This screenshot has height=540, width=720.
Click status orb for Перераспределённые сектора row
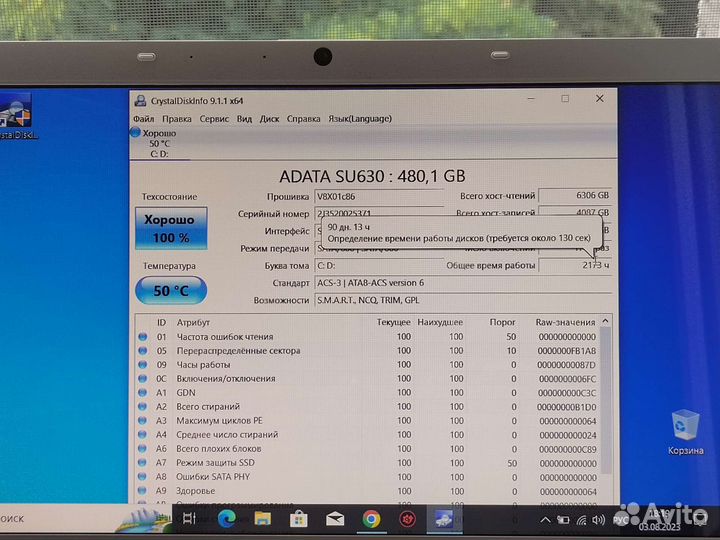[x=143, y=350]
